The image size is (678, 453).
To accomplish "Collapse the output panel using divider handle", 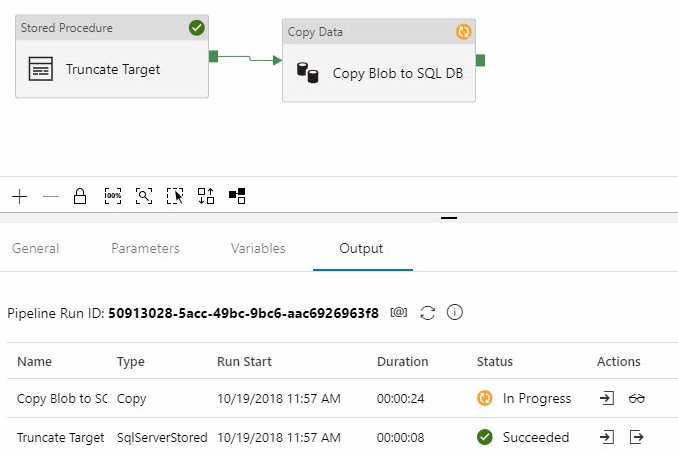I will (x=449, y=217).
